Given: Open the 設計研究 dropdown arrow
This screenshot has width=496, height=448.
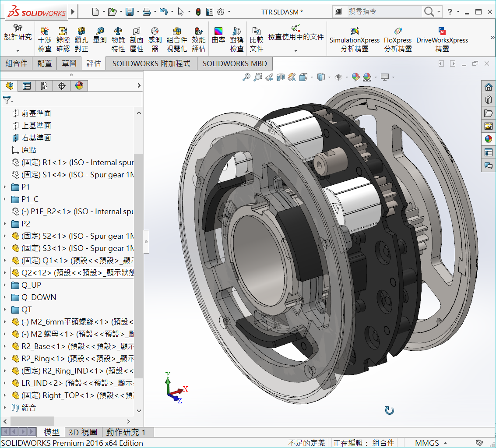Looking at the screenshot, I should pyautogui.click(x=18, y=51).
